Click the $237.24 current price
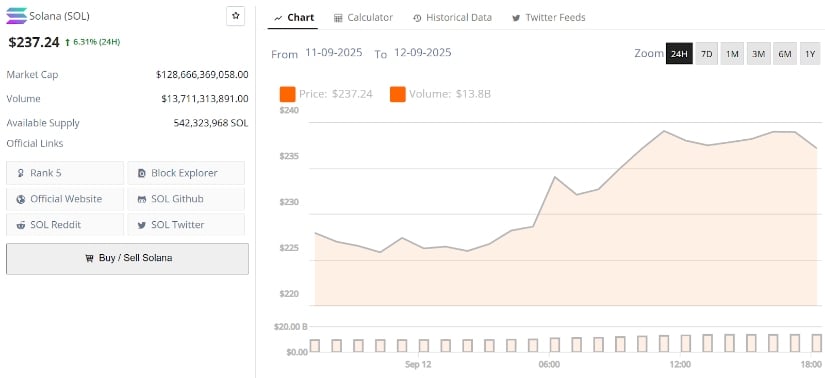Image resolution: width=825 pixels, height=378 pixels. (34, 42)
